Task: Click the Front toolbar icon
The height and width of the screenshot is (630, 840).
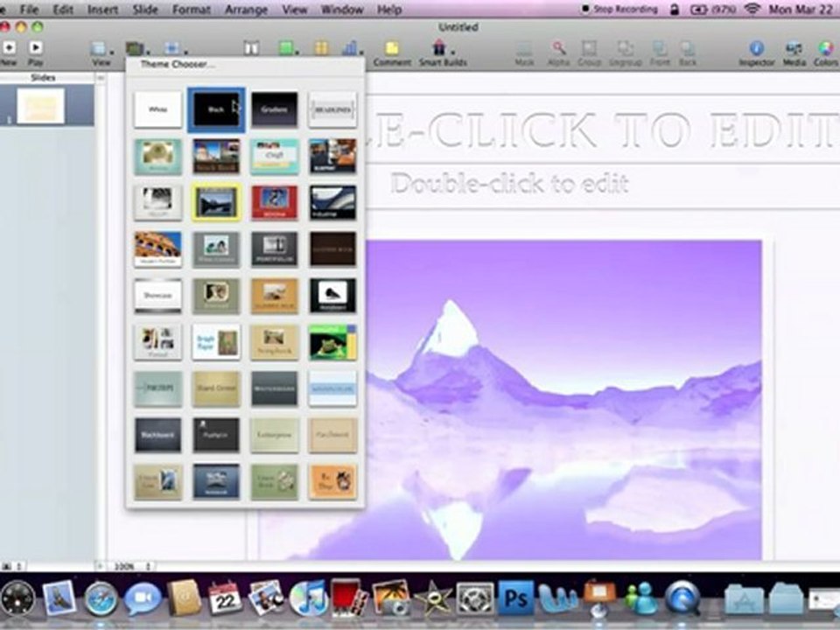Action: tap(660, 53)
